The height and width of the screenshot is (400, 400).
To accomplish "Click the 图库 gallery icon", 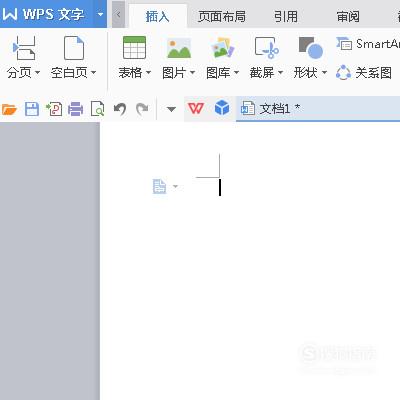I will tap(223, 48).
